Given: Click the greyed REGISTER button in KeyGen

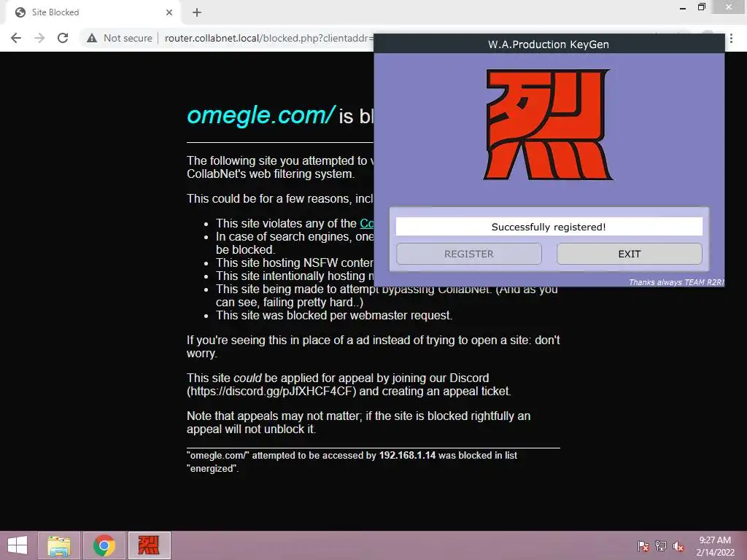Looking at the screenshot, I should [x=469, y=254].
